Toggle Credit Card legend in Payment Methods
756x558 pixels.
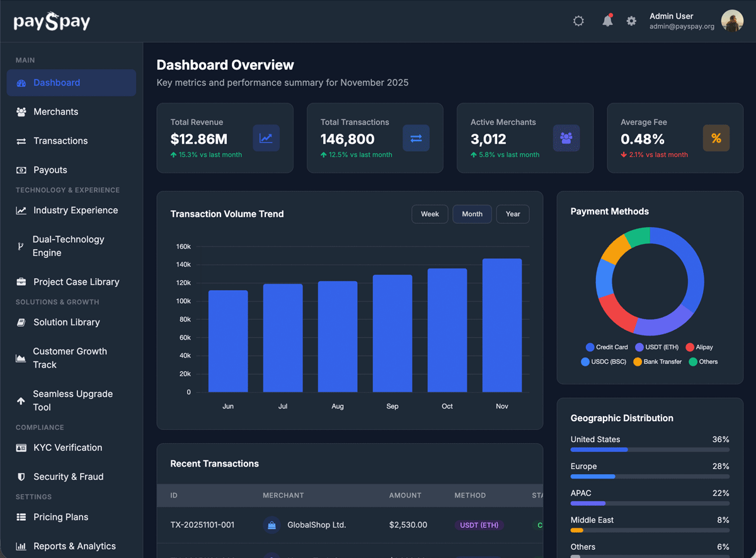pyautogui.click(x=607, y=347)
